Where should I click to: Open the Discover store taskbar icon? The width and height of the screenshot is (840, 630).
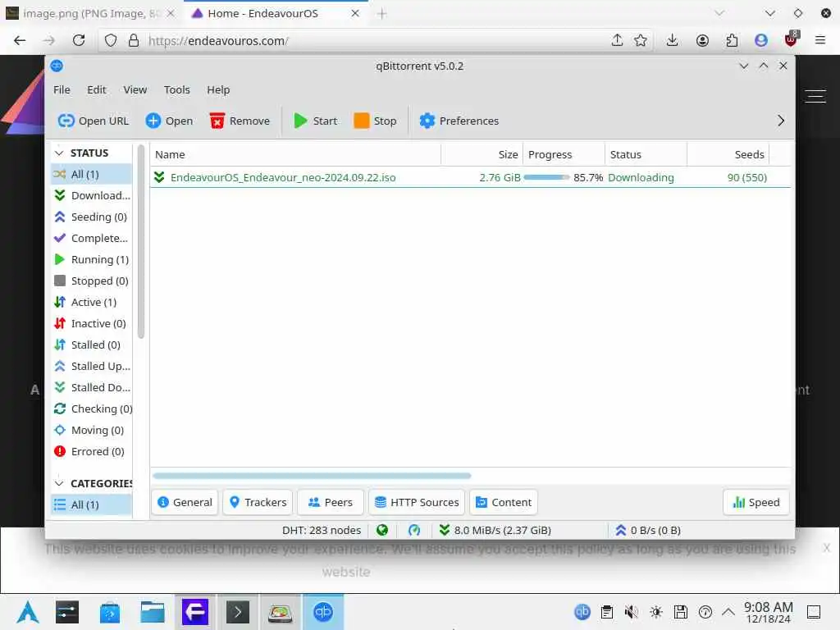click(110, 612)
